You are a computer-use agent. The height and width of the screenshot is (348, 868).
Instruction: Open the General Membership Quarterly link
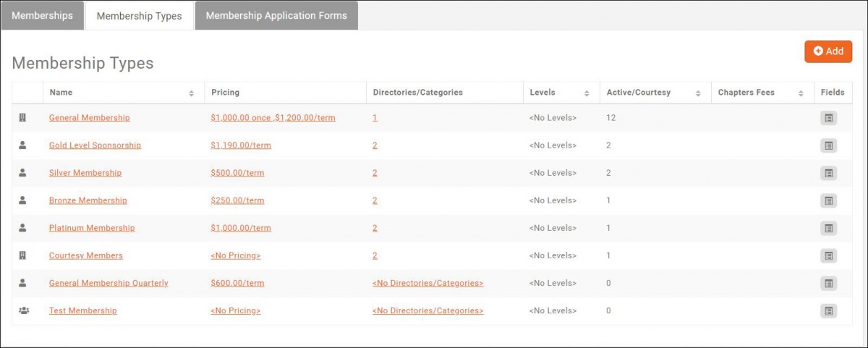pyautogui.click(x=109, y=282)
